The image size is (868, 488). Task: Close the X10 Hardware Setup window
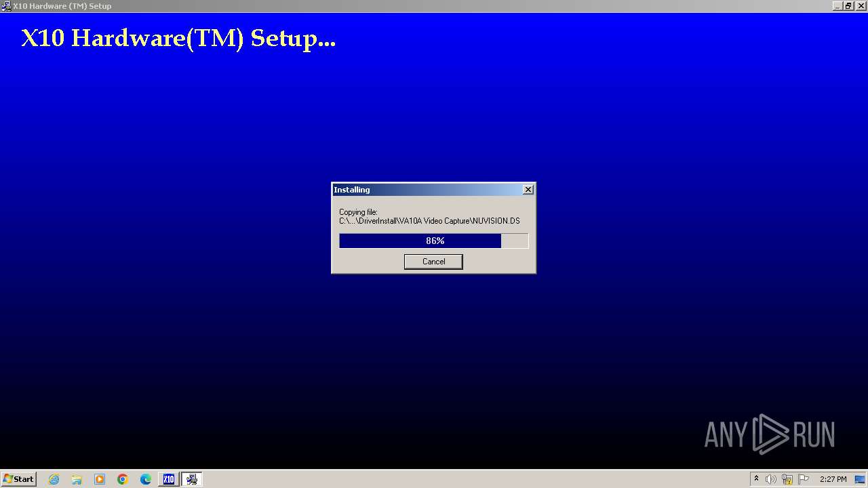tap(860, 6)
